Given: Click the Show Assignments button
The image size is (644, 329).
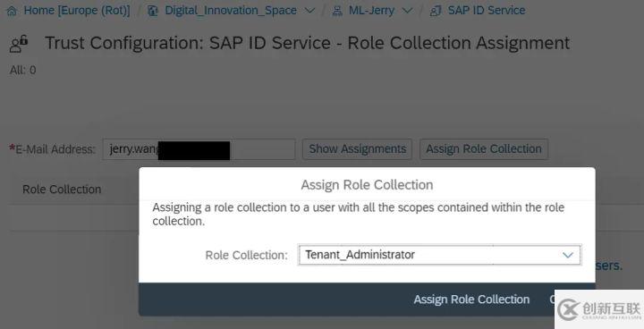Looking at the screenshot, I should (357, 149).
